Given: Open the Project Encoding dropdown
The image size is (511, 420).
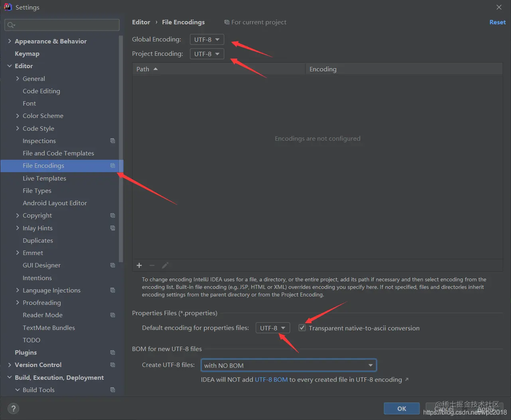Looking at the screenshot, I should (207, 54).
